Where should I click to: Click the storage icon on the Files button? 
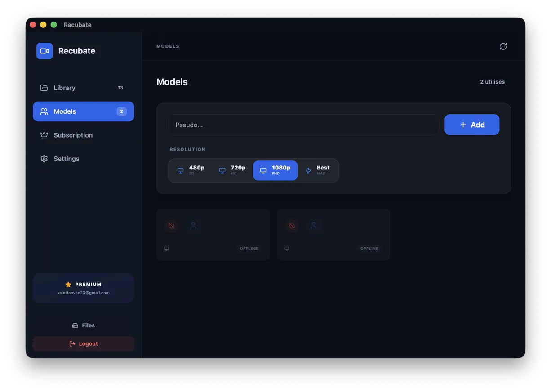[x=75, y=325]
